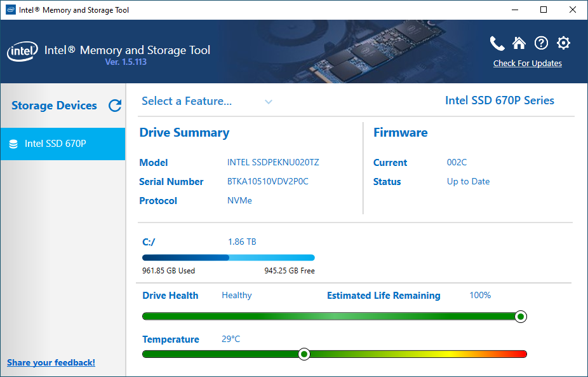Open Check For Updates link
The image size is (588, 377).
tap(527, 63)
